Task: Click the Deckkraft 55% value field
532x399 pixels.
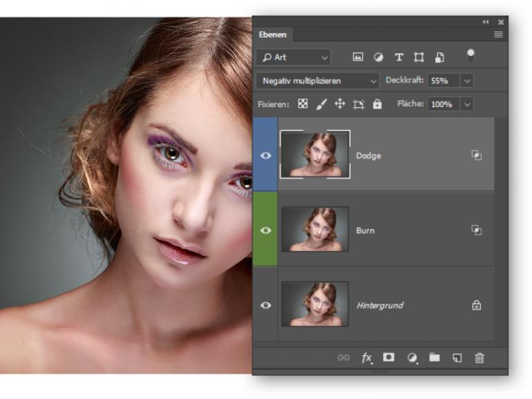Action: point(444,81)
